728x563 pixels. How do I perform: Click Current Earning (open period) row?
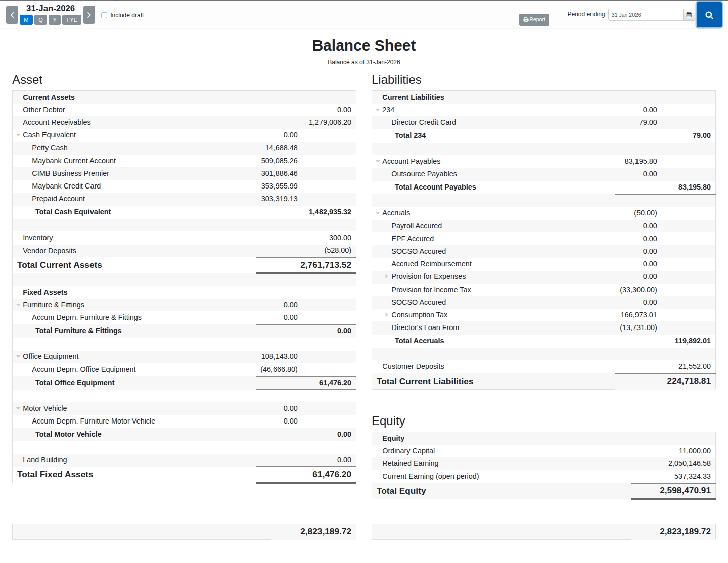click(x=543, y=476)
